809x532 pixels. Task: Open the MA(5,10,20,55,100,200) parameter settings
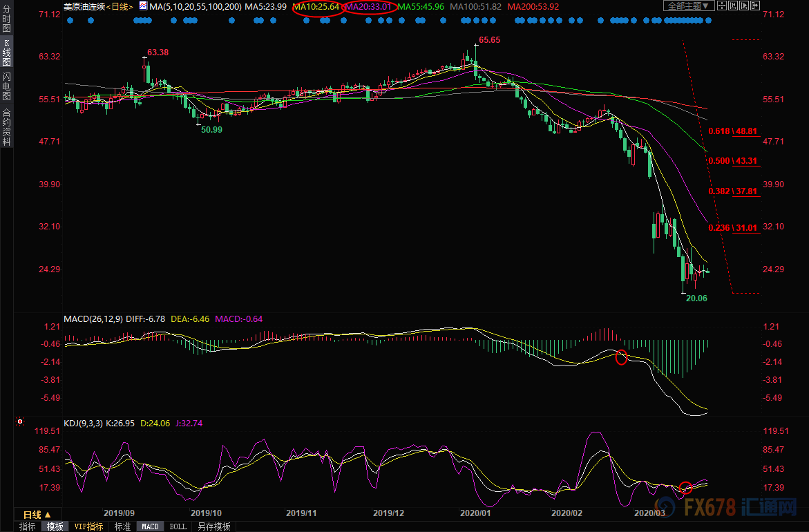(194, 6)
